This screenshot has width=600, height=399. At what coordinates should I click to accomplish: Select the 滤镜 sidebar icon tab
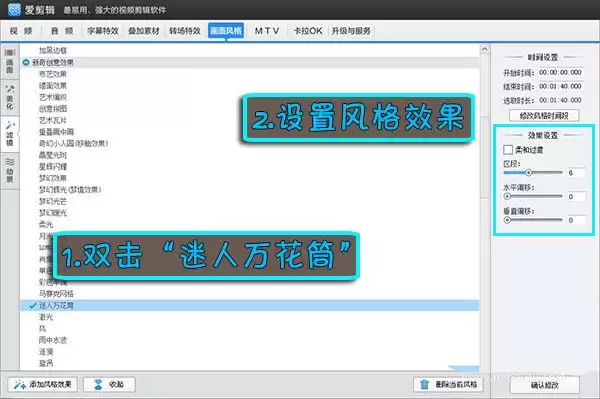coord(10,134)
